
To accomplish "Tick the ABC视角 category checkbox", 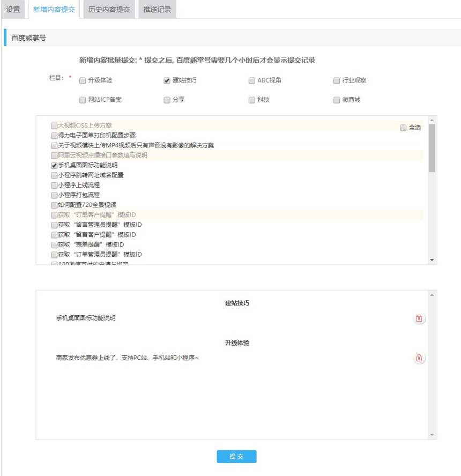I will tap(251, 80).
